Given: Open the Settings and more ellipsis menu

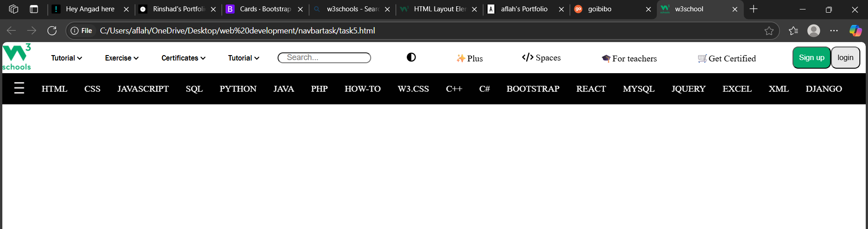Looking at the screenshot, I should click(834, 31).
